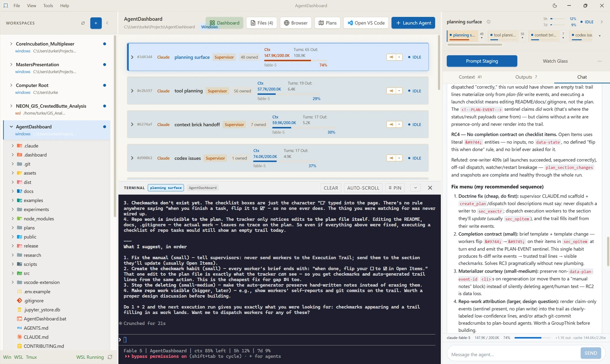This screenshot has height=364, width=610.
Task: Open the Browser view
Action: point(296,23)
